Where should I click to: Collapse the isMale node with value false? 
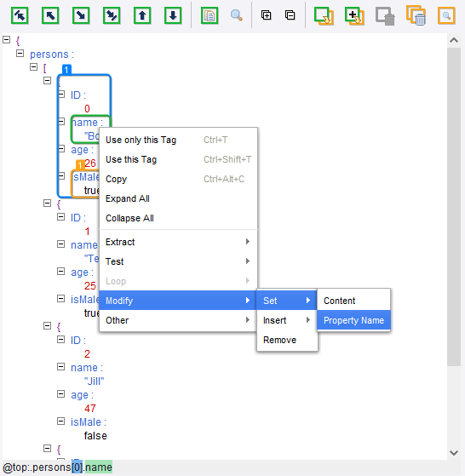(x=61, y=422)
